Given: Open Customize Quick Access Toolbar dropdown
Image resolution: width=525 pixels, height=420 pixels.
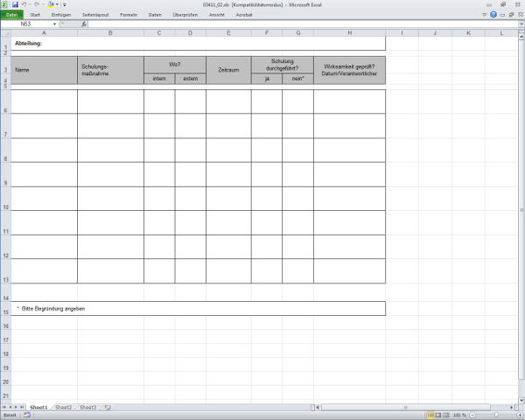Looking at the screenshot, I should click(x=64, y=4).
